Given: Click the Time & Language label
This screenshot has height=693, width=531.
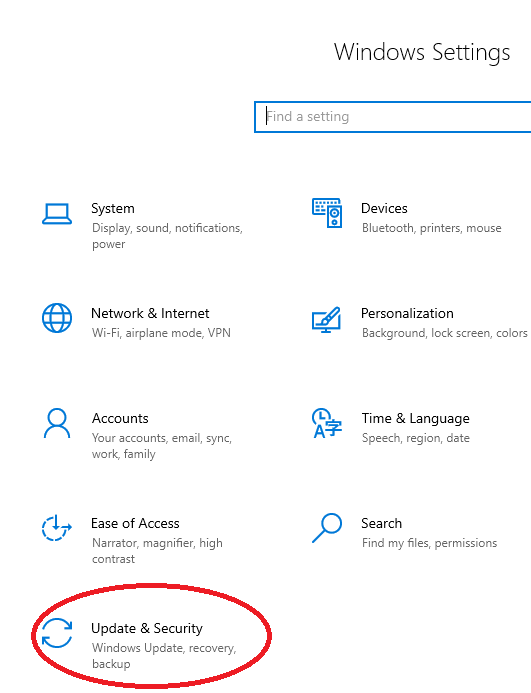Looking at the screenshot, I should [416, 418].
